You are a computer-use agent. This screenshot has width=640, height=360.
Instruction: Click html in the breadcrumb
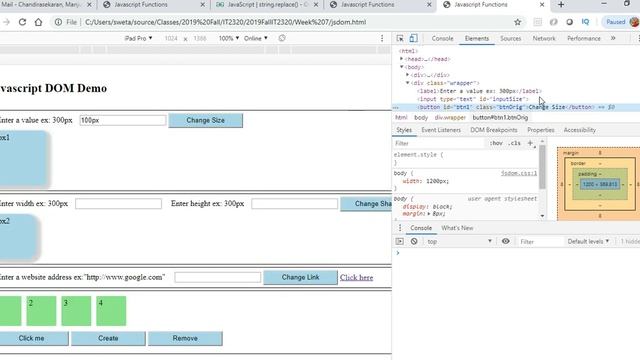pos(401,118)
